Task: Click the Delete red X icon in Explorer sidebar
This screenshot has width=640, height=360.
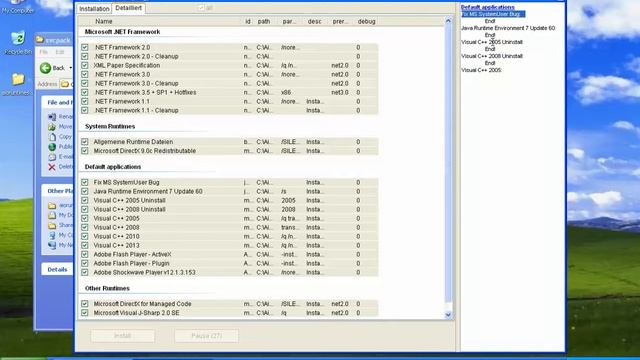Action: [52, 167]
